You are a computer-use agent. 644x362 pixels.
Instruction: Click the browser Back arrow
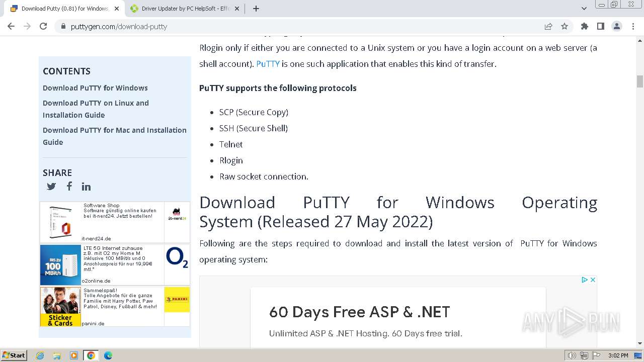11,26
